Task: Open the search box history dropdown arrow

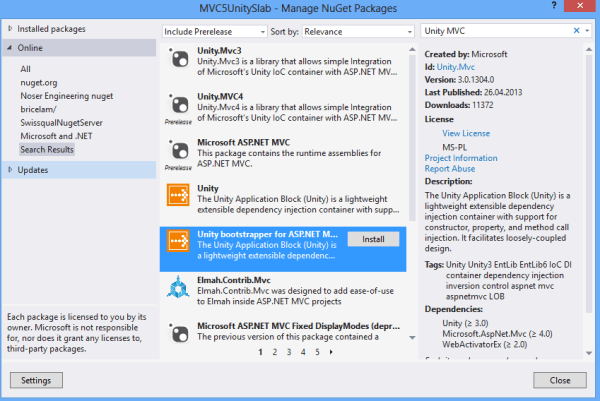Action: pos(587,31)
